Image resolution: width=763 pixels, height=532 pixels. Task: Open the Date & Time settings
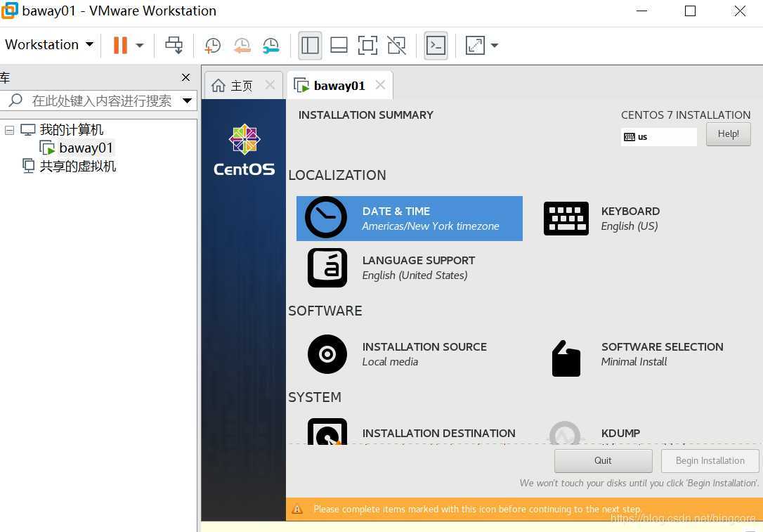click(409, 219)
